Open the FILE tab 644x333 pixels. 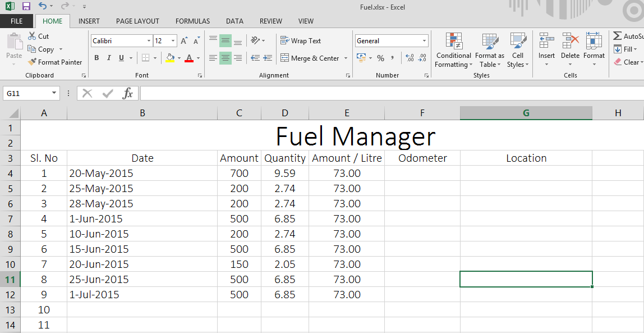click(x=17, y=21)
